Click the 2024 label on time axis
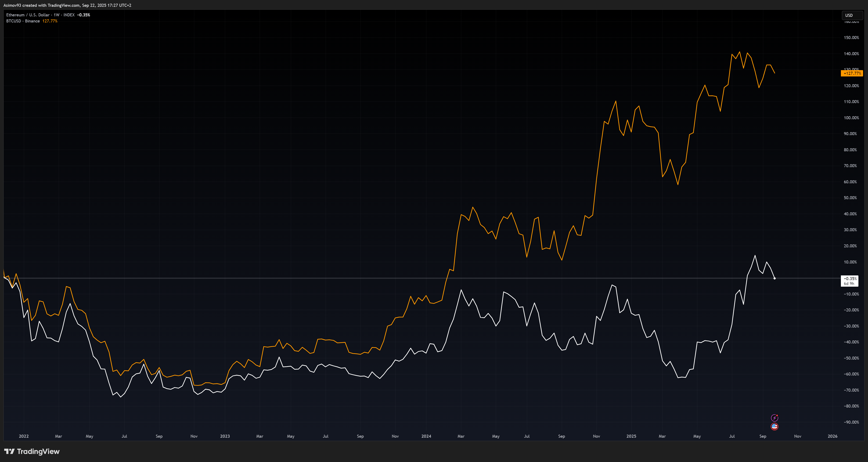 [x=426, y=436]
